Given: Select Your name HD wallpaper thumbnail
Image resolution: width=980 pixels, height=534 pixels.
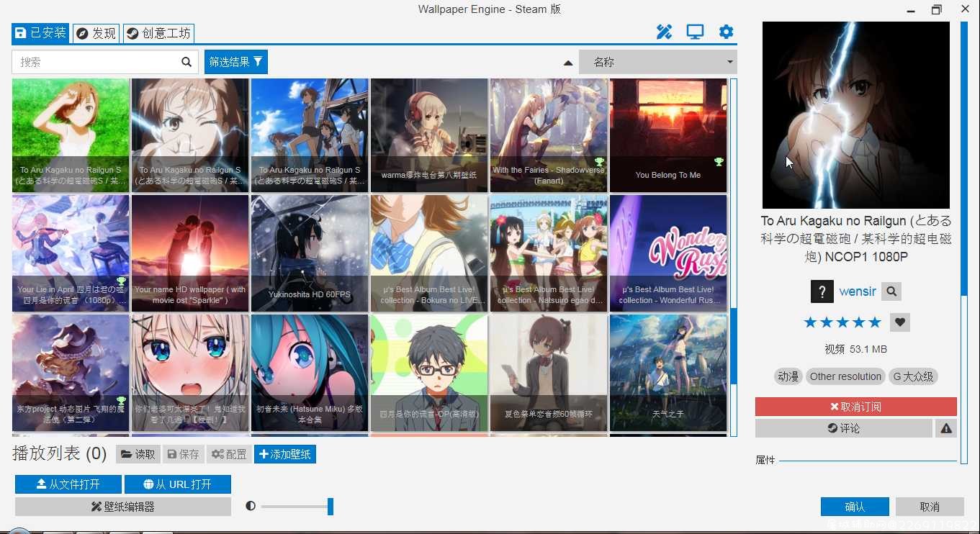Looking at the screenshot, I should pos(190,253).
